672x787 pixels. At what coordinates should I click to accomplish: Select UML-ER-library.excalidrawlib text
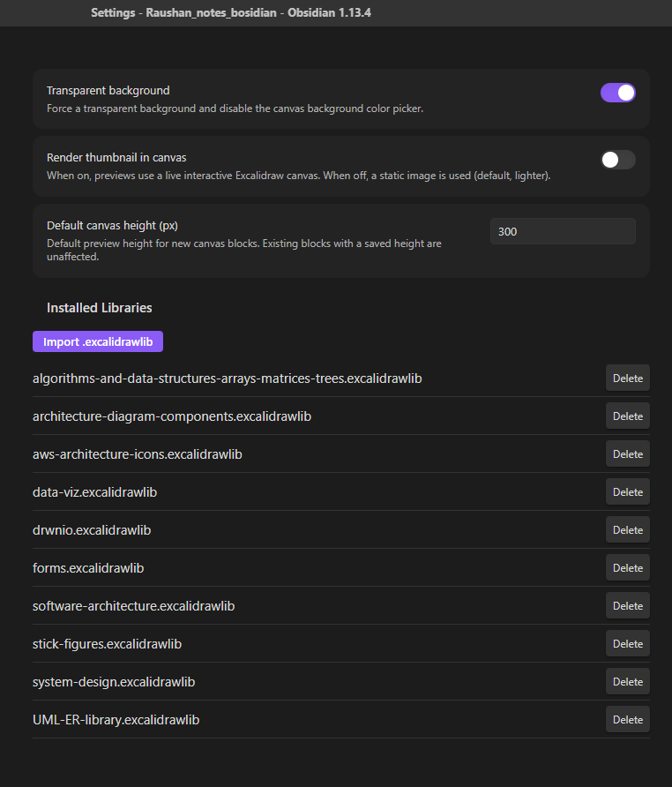click(x=116, y=720)
